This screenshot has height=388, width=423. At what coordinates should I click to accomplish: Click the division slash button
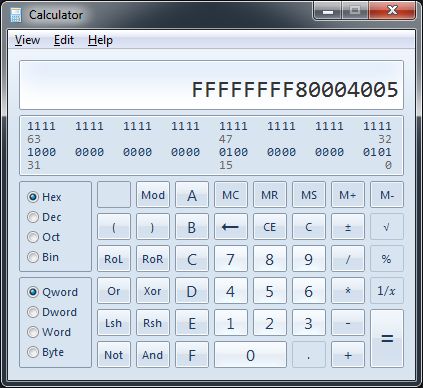pos(348,259)
